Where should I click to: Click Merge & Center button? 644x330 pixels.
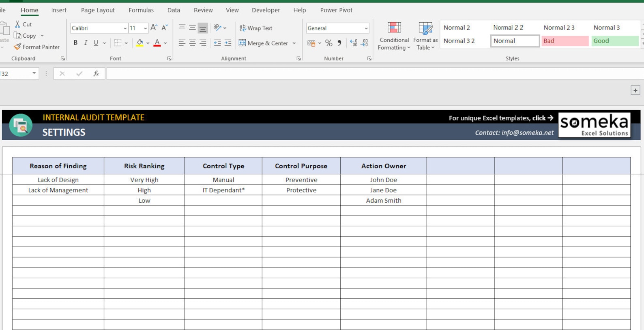[264, 43]
